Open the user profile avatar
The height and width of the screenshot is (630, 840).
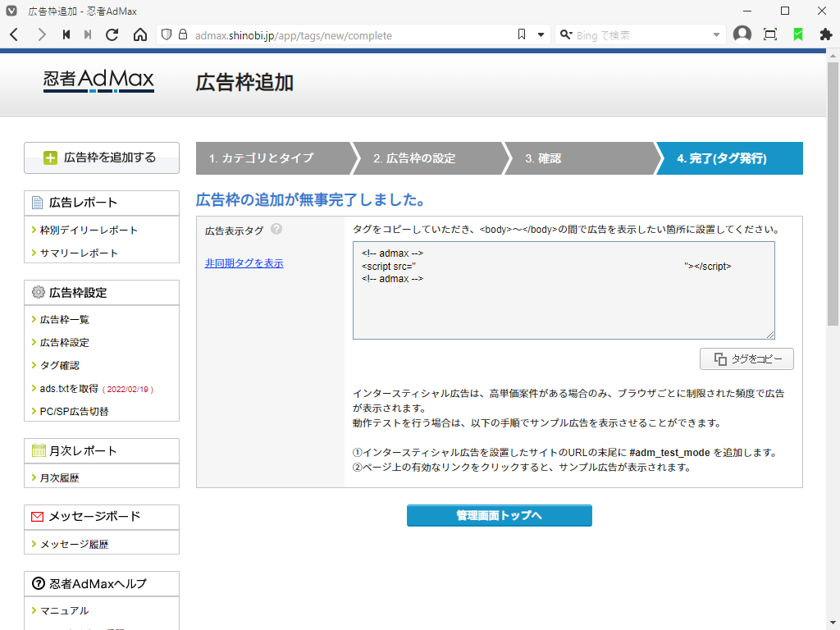742,34
